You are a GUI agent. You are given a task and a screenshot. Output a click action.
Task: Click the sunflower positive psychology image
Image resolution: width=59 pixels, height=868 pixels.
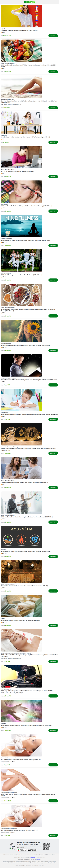coord(22,331)
